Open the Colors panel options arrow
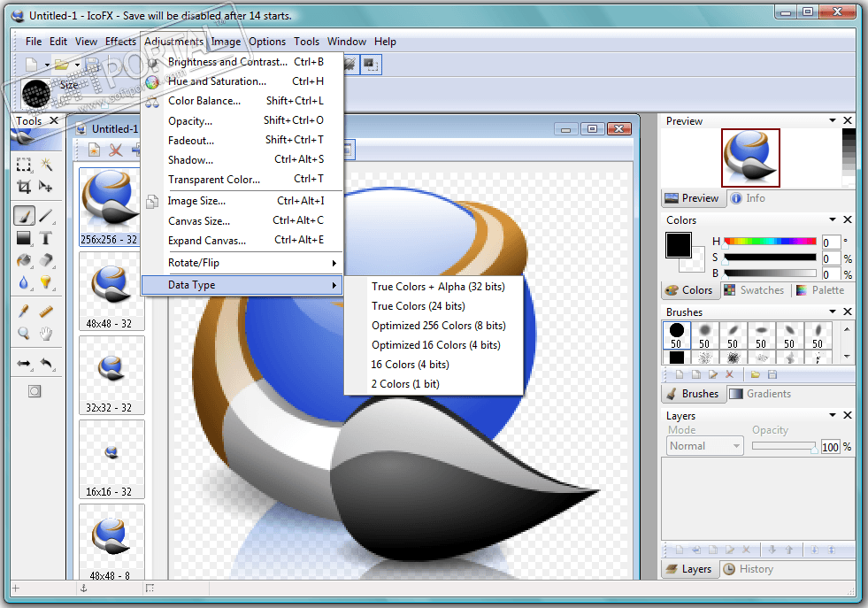Viewport: 868px width, 608px height. pyautogui.click(x=832, y=219)
